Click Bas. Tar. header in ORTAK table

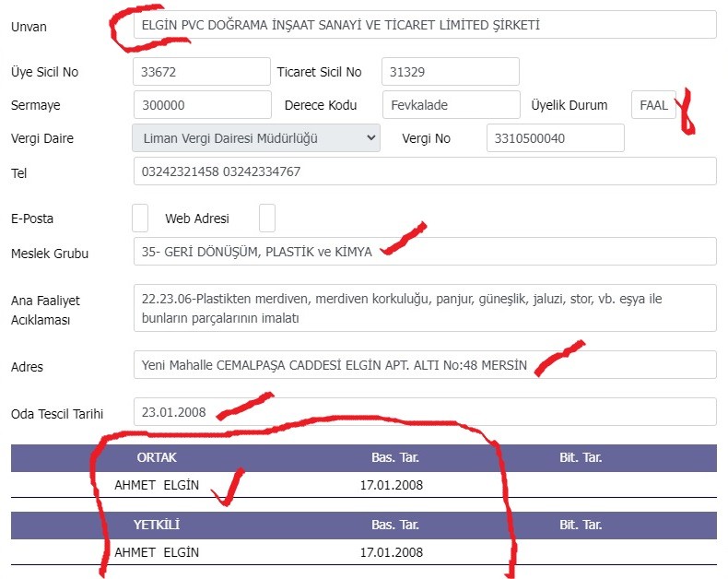coord(395,457)
